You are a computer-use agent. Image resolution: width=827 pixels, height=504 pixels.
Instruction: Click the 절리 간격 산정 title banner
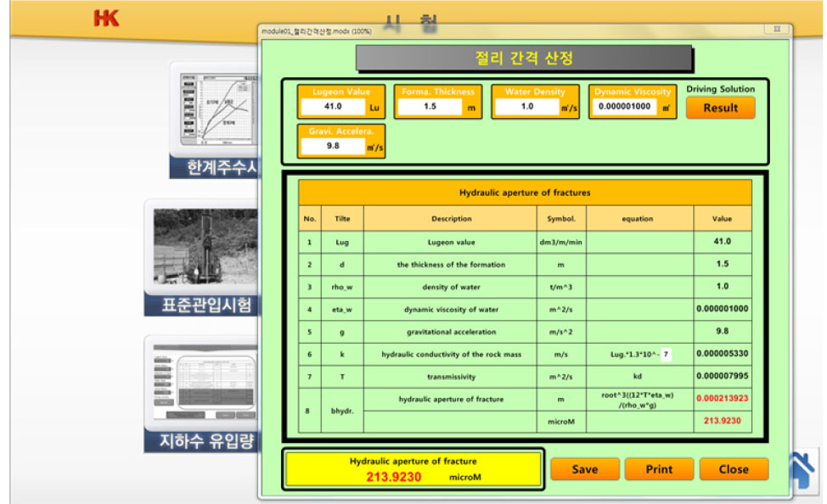coord(524,58)
